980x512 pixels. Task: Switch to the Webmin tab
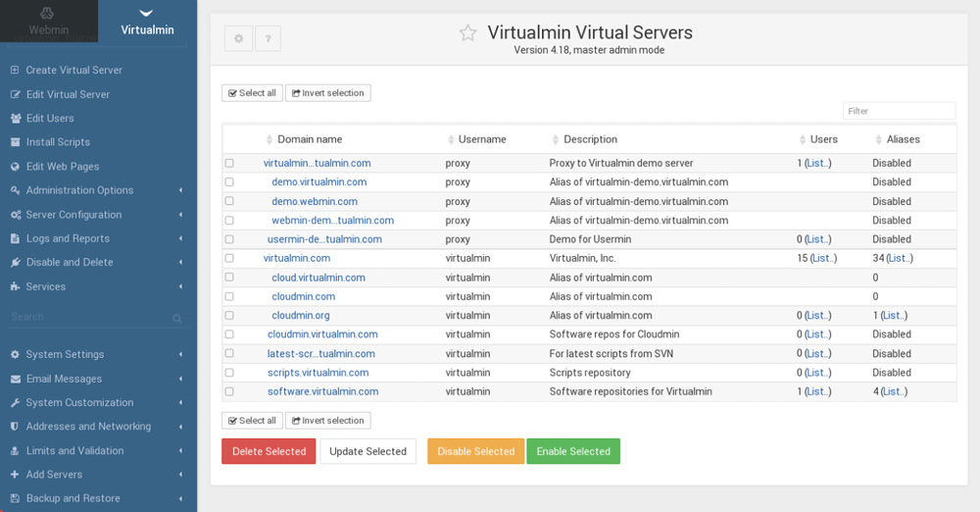coord(49,22)
